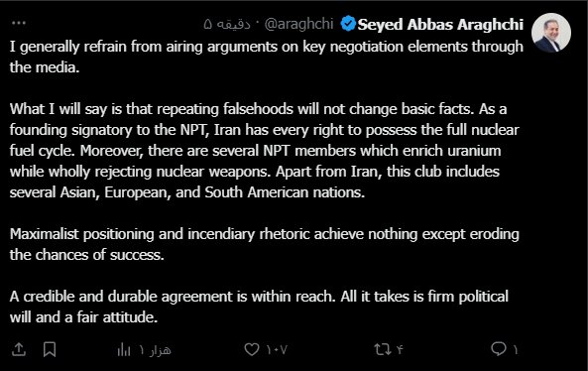Click the paragraph about NPT founding signatory
Image resolution: width=588 pixels, height=371 pixels.
(265, 151)
